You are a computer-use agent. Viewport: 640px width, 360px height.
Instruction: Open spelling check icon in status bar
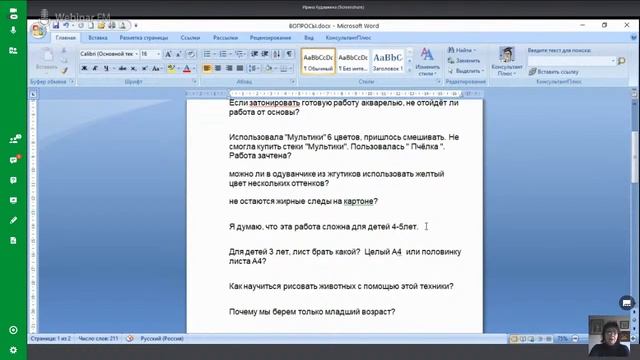(130, 338)
